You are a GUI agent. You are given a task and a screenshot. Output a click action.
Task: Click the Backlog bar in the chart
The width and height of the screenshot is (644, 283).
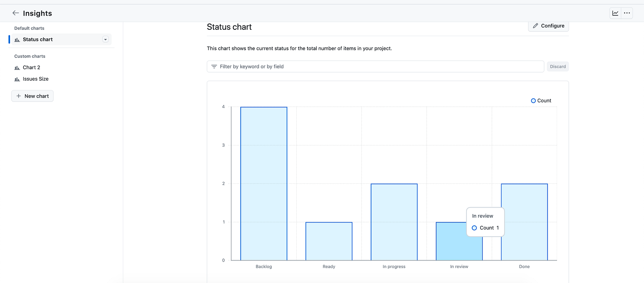point(264,183)
